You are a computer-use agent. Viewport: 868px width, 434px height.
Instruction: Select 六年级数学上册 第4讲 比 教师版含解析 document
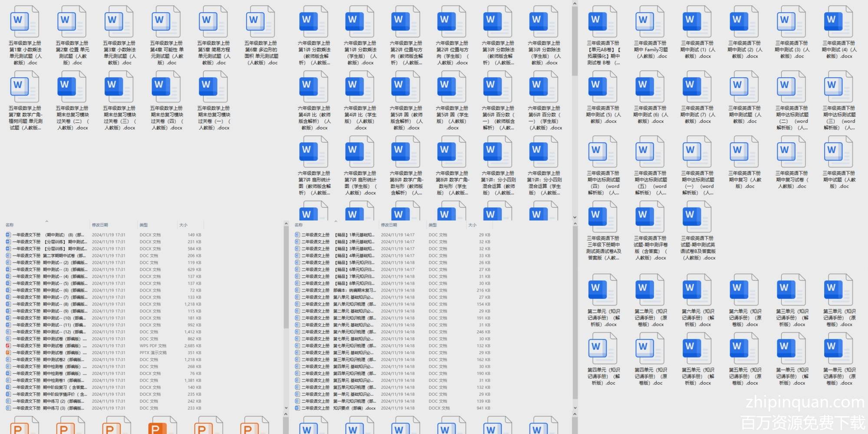[x=313, y=88]
